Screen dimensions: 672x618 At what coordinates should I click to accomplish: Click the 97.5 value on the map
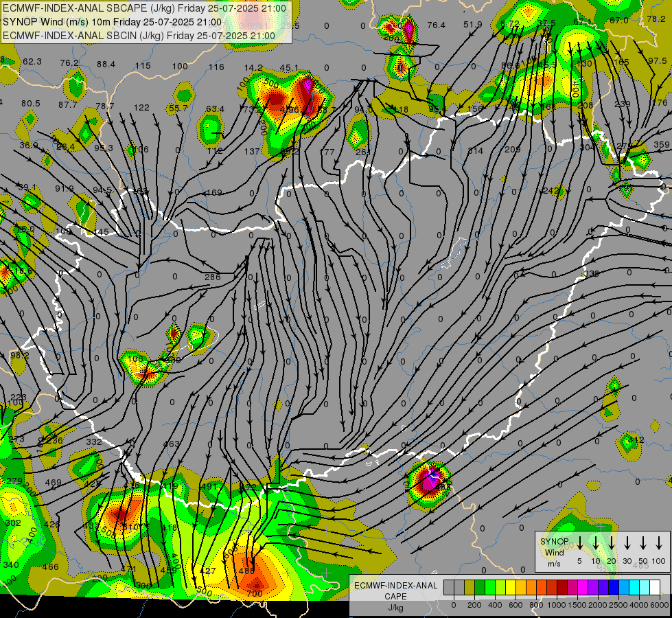click(658, 61)
